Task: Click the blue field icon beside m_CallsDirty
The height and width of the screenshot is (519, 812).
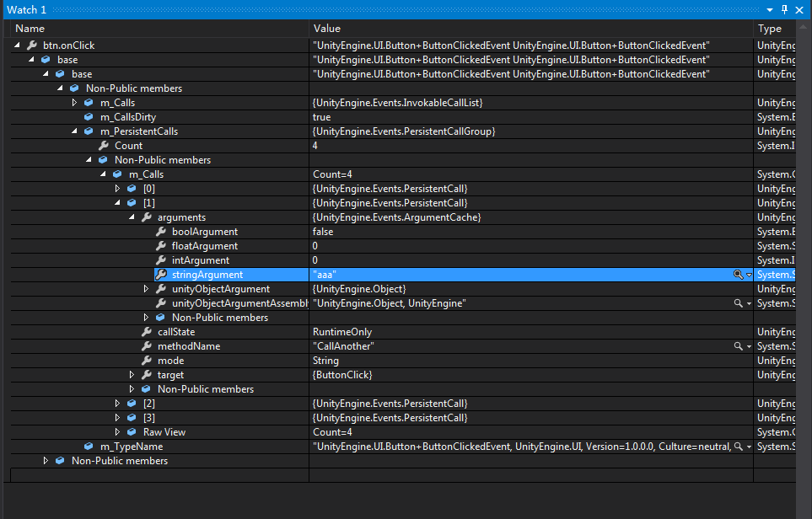Action: (89, 117)
